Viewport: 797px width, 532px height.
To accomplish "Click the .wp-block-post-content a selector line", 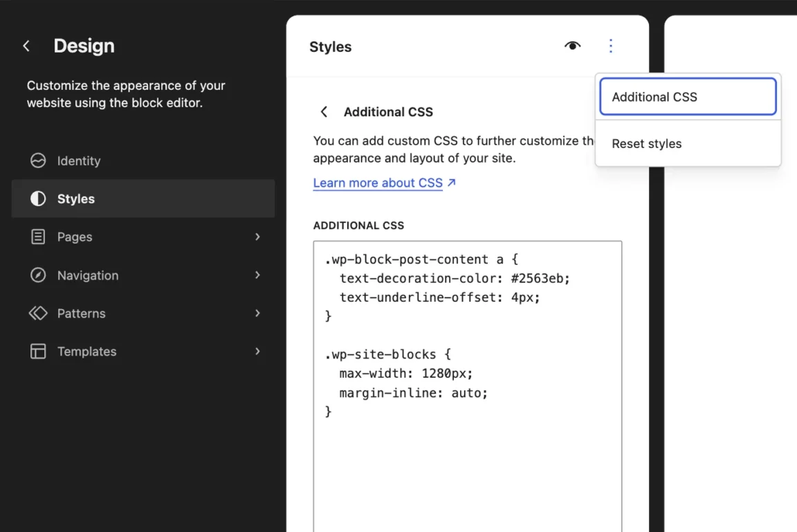I will [x=421, y=259].
